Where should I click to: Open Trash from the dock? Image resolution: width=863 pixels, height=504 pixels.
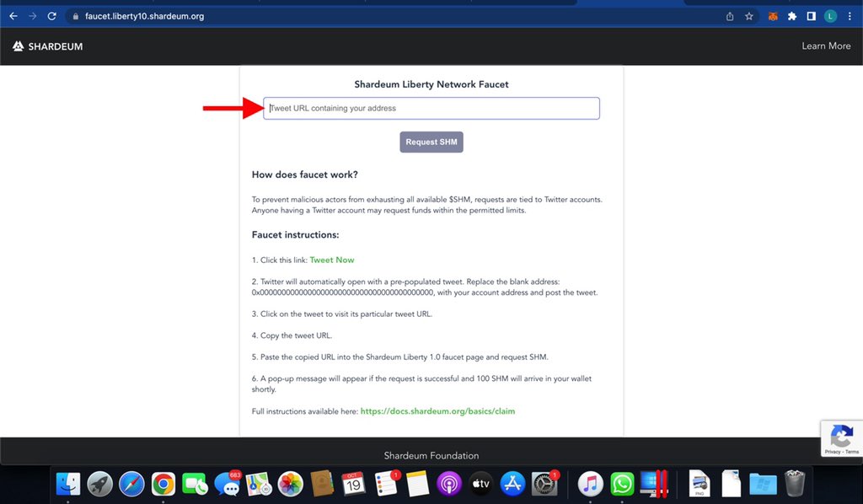[x=795, y=484]
